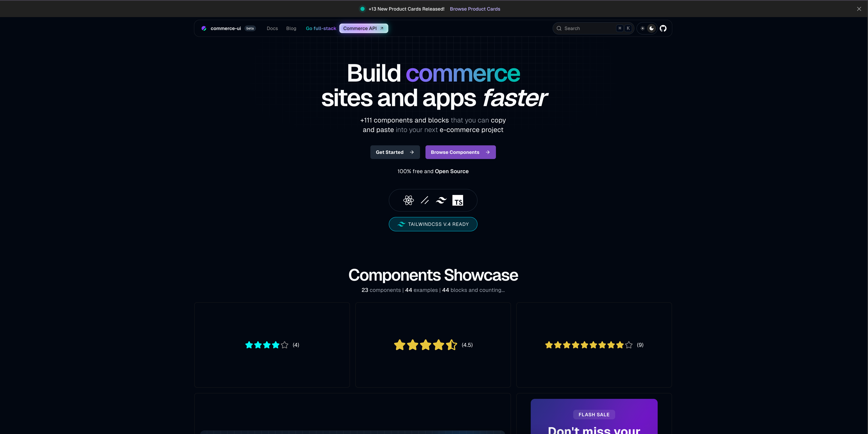Screen dimensions: 868x434
Task: Click the Tailwind icon inside the V.4 badge
Action: coord(401,224)
